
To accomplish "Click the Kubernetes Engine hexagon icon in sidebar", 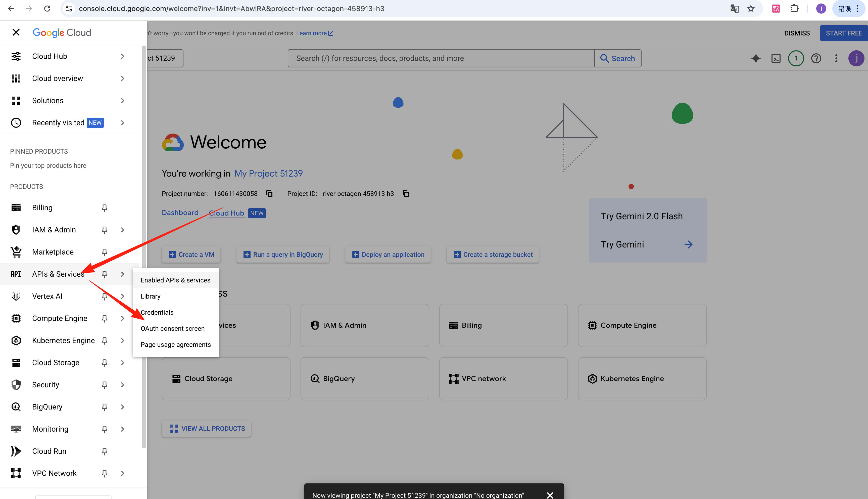I will (x=16, y=341).
